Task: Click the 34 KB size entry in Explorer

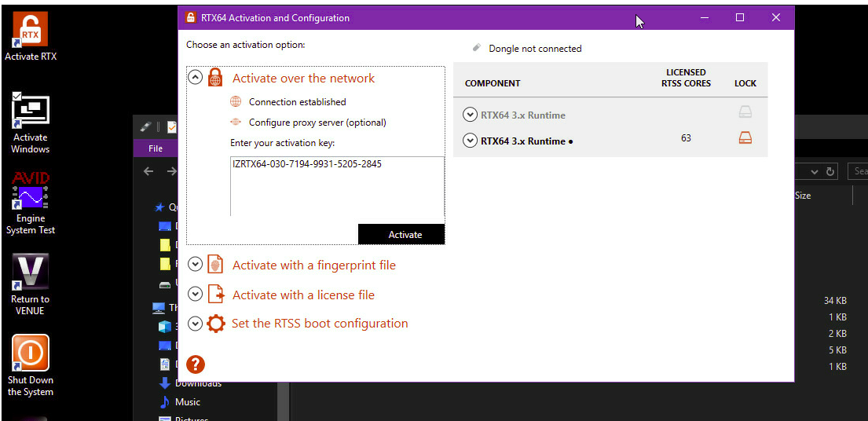Action: pyautogui.click(x=835, y=300)
